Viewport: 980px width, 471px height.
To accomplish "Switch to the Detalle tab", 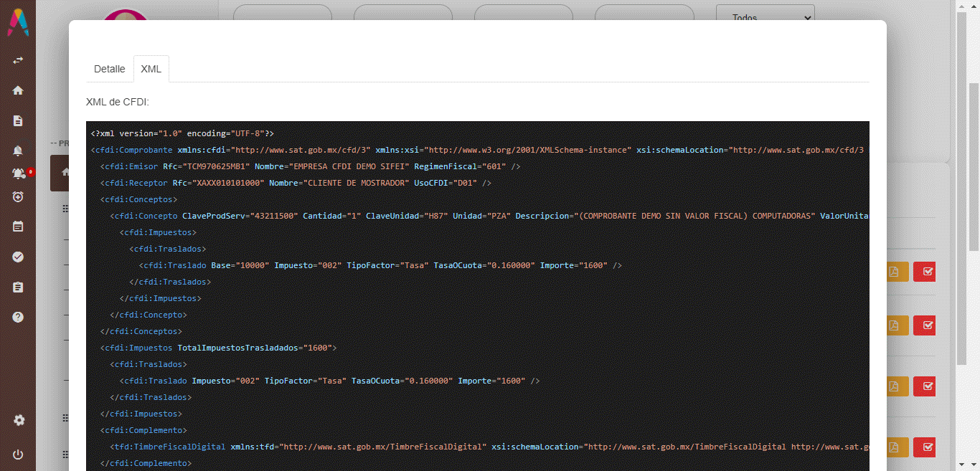I will coord(109,69).
